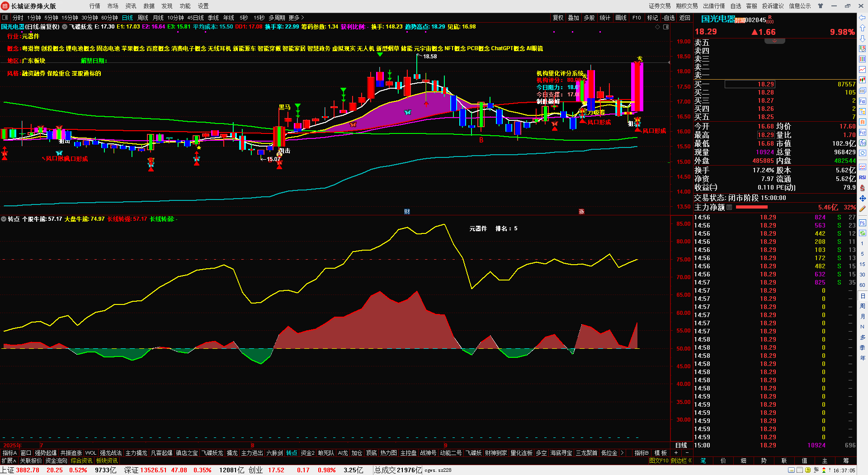Click the 返回 button
The height and width of the screenshot is (475, 868).
point(685,18)
